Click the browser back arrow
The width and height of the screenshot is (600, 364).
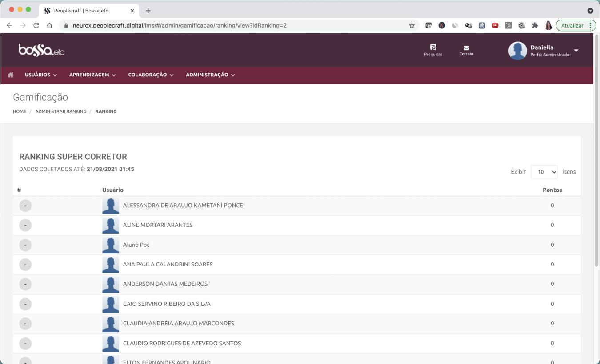pyautogui.click(x=9, y=25)
